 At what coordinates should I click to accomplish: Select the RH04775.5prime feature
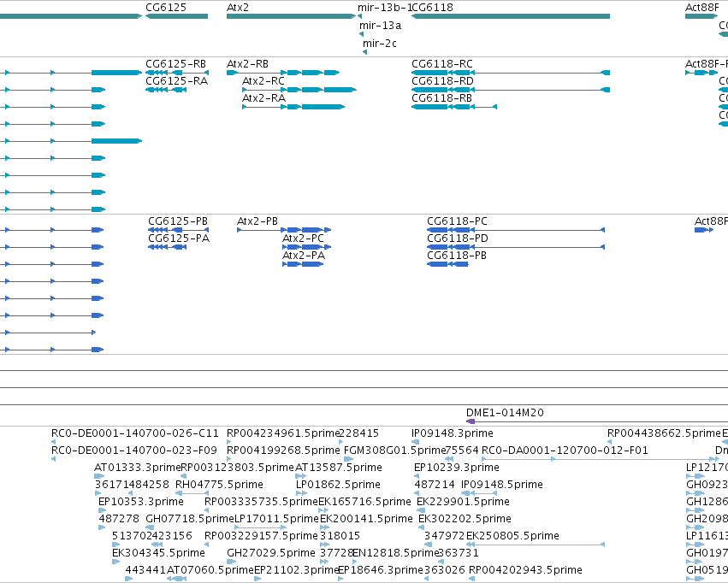click(192, 493)
